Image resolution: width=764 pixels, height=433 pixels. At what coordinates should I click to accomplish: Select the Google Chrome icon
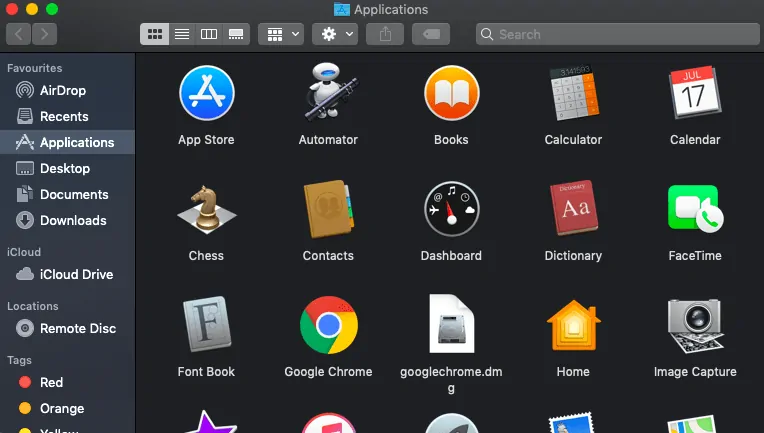(x=329, y=325)
